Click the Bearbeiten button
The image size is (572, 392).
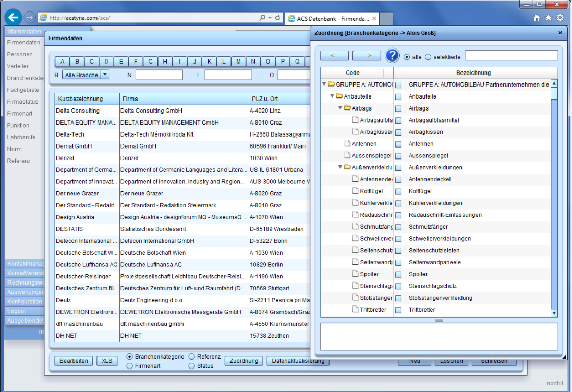(x=74, y=361)
